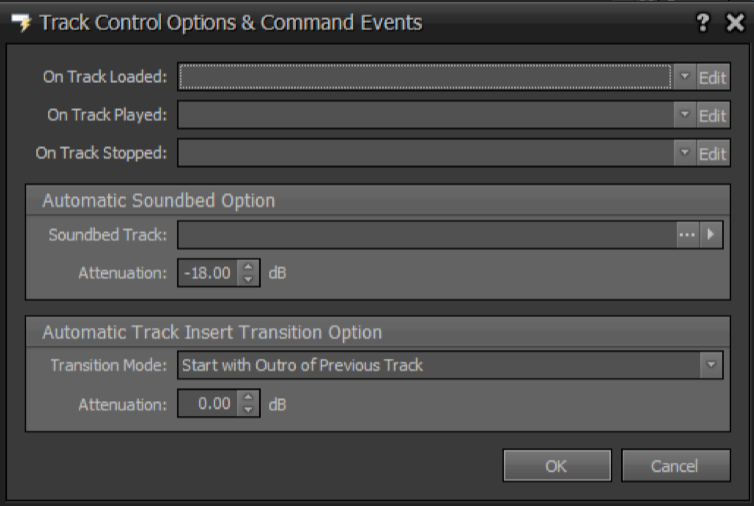Expand the On Track Played dropdown arrow
The image size is (754, 506).
(684, 115)
